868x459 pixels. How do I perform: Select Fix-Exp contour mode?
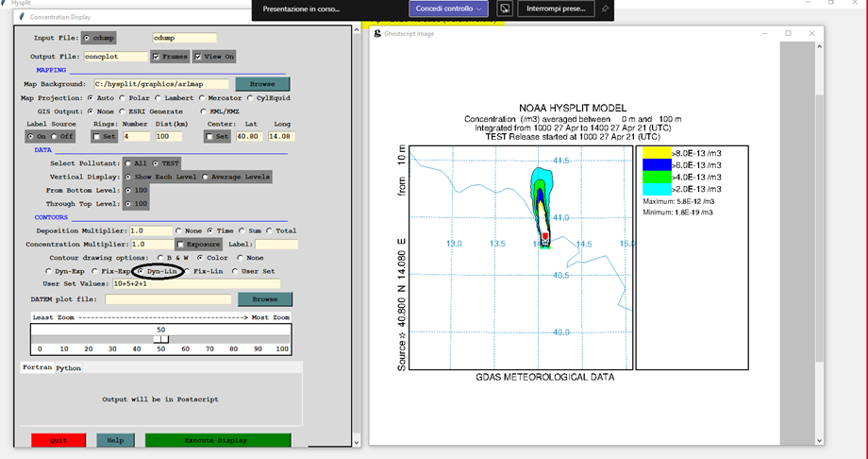[x=94, y=272]
